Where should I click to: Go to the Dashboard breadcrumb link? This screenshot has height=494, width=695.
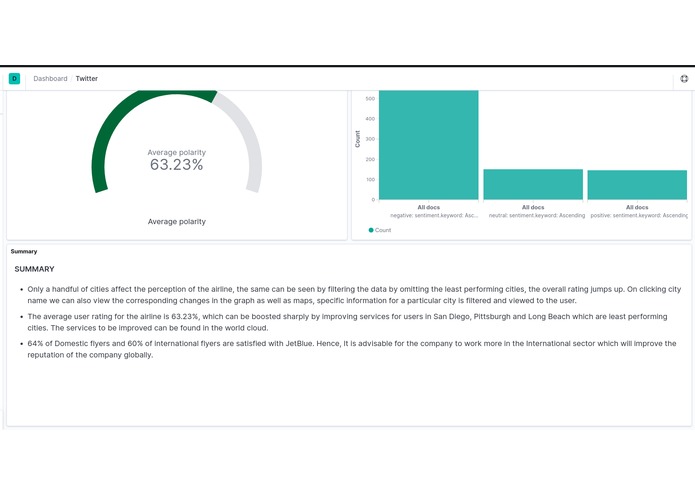[x=50, y=78]
